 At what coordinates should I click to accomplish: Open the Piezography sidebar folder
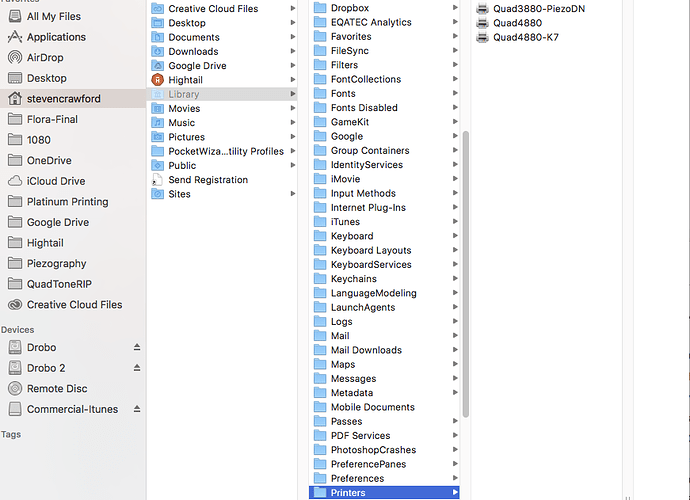coord(56,263)
